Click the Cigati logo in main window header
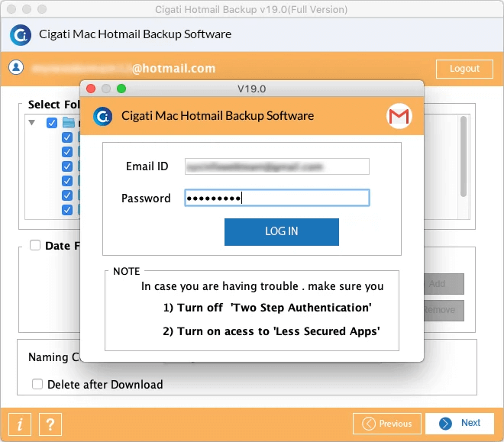This screenshot has height=442, width=504. 21,34
